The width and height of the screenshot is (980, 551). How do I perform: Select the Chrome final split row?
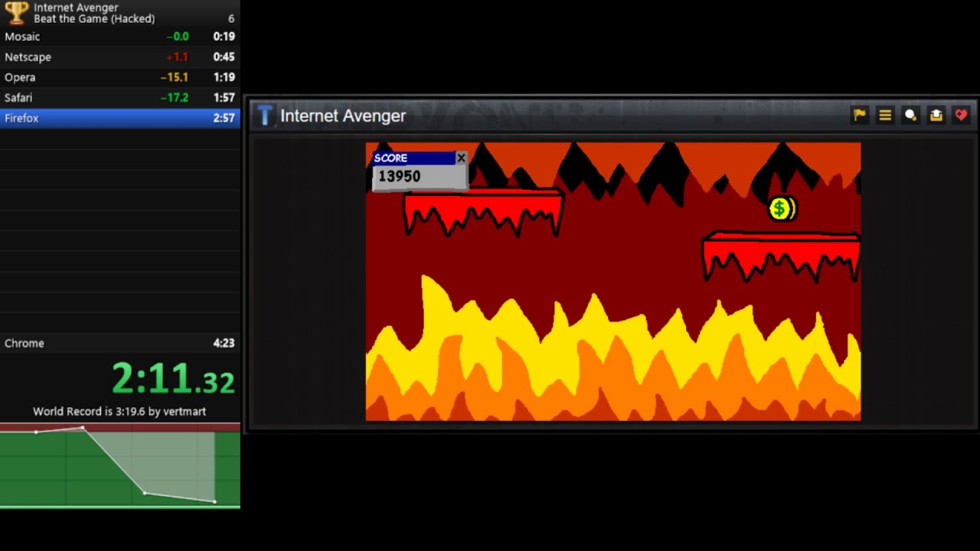(120, 343)
